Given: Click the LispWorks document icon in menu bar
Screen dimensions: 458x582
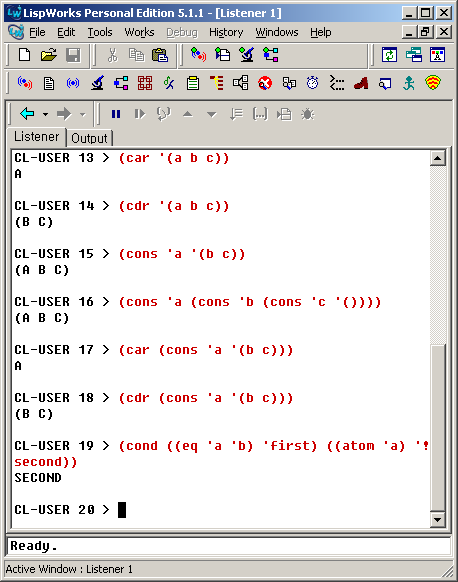Looking at the screenshot, I should (16, 32).
